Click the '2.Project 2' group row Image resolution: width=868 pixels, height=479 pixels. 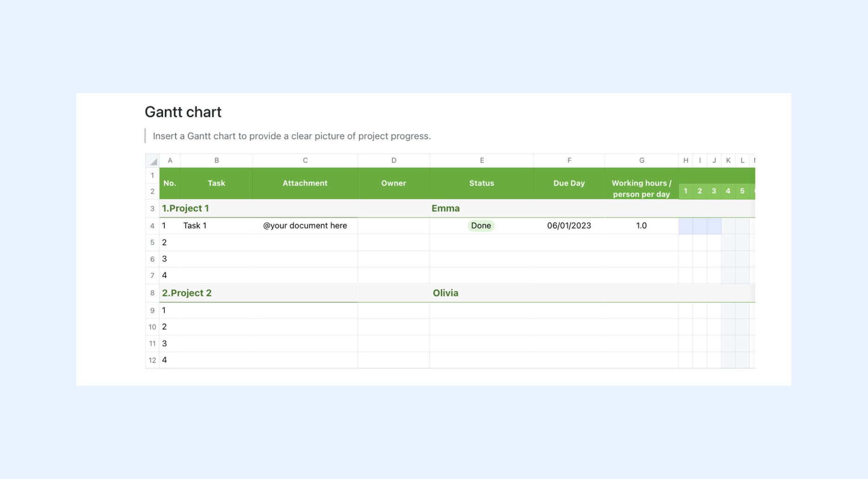point(259,293)
